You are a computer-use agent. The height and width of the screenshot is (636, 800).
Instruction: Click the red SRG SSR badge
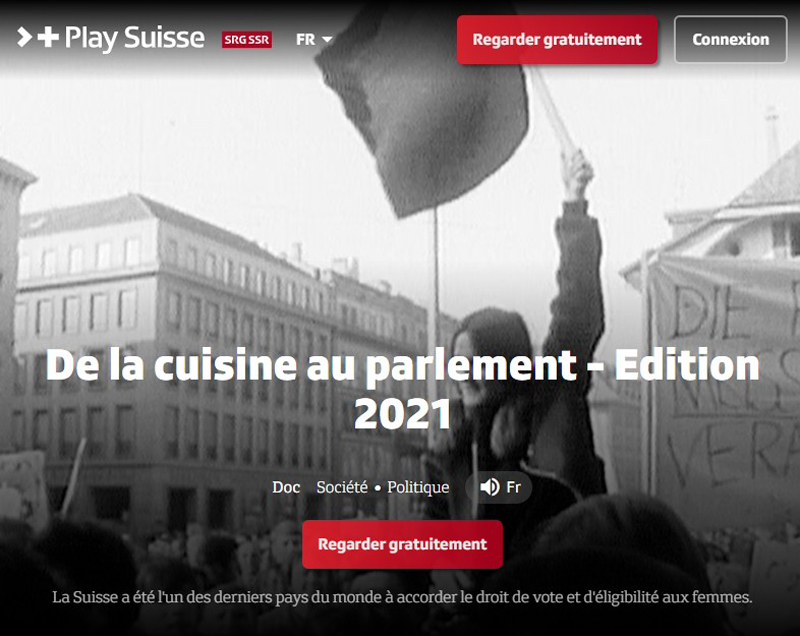click(x=246, y=40)
